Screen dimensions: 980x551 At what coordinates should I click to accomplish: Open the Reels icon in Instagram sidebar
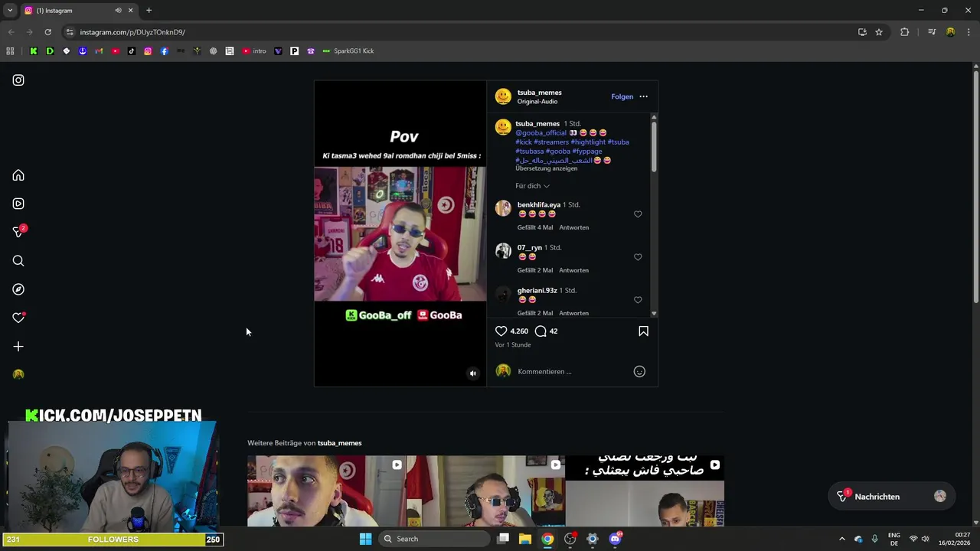tap(18, 204)
